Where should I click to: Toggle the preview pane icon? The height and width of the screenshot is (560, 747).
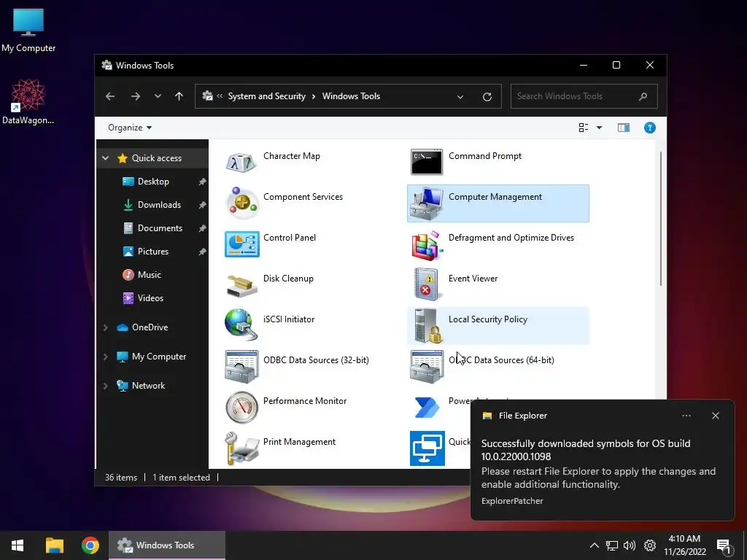624,128
